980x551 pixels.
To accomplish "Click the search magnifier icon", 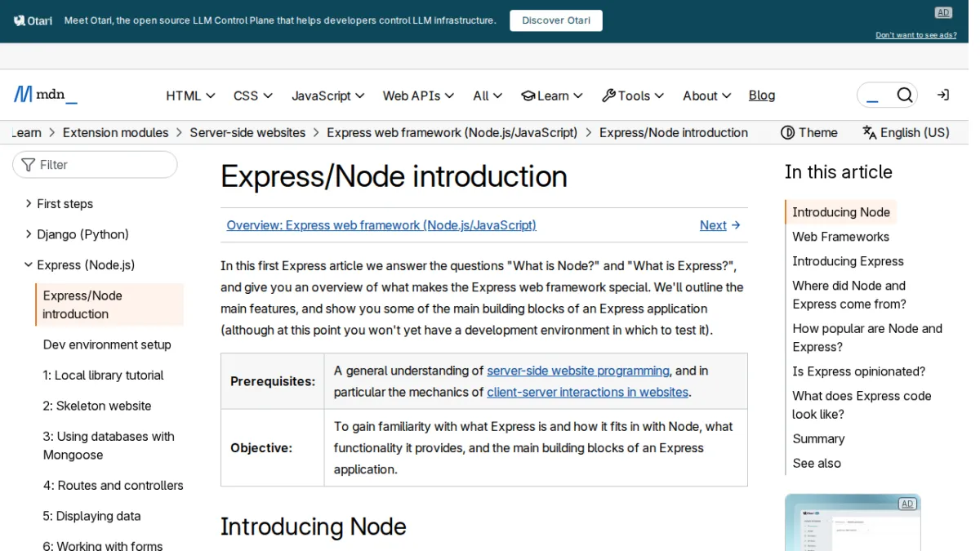I will [904, 96].
